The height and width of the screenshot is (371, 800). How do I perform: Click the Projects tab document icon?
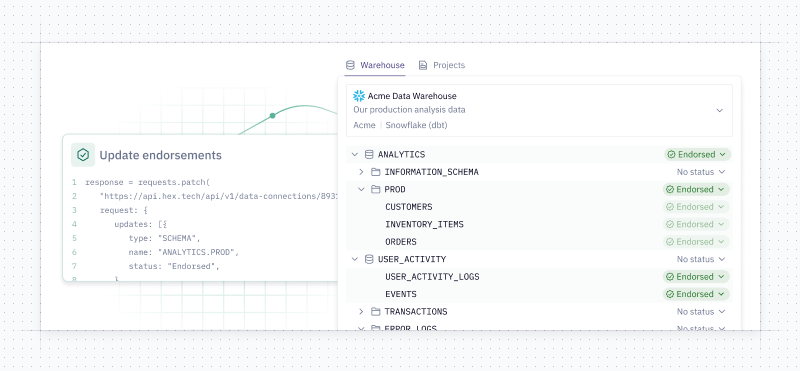tap(422, 65)
